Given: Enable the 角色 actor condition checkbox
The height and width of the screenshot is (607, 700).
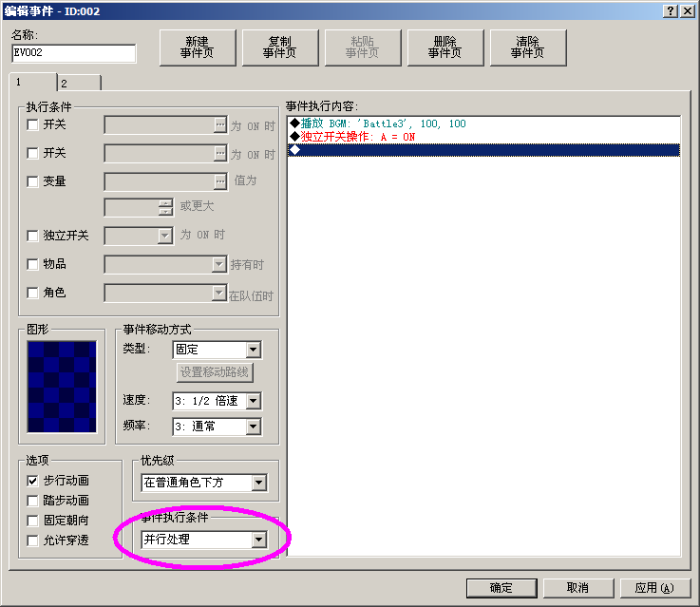Looking at the screenshot, I should click(x=32, y=293).
